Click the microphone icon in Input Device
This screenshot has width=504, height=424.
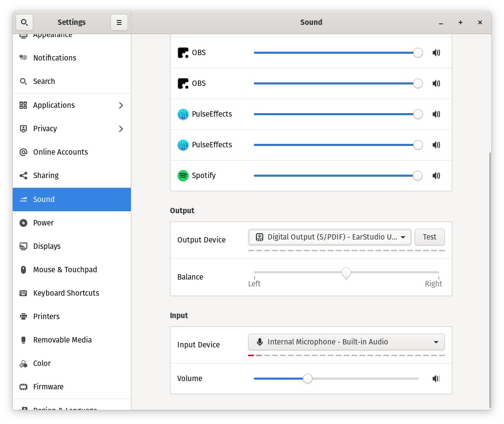pos(260,342)
